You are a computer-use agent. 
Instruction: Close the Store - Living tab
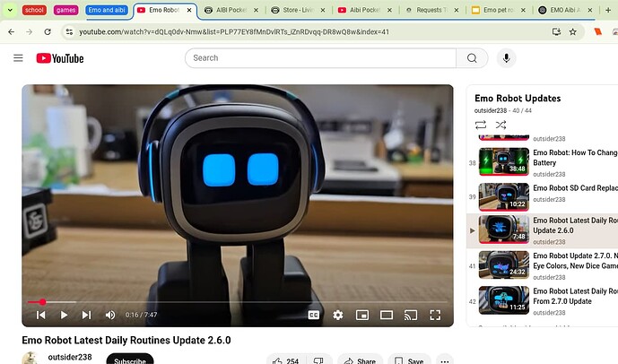click(x=323, y=10)
